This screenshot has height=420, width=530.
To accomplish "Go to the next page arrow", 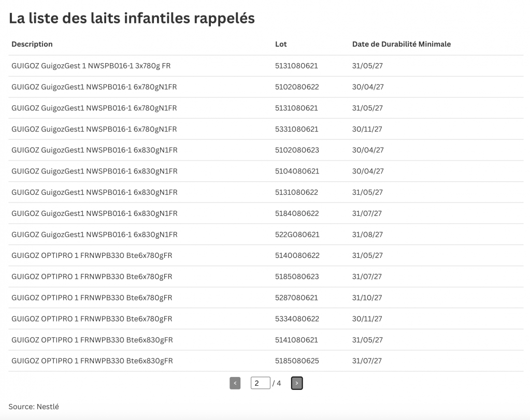I will click(x=296, y=383).
